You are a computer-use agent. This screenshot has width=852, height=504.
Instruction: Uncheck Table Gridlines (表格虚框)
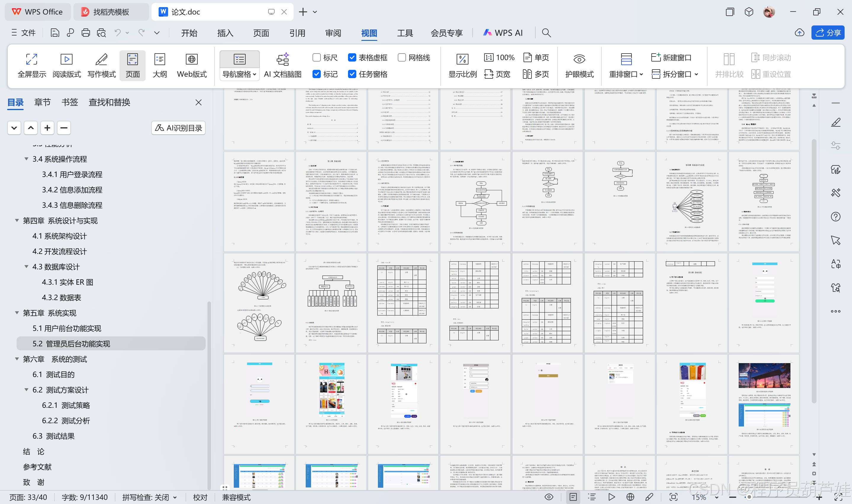[x=352, y=57]
